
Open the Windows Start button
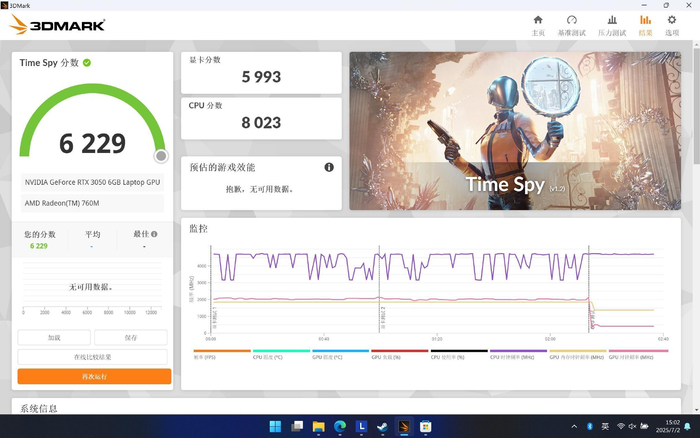[275, 426]
